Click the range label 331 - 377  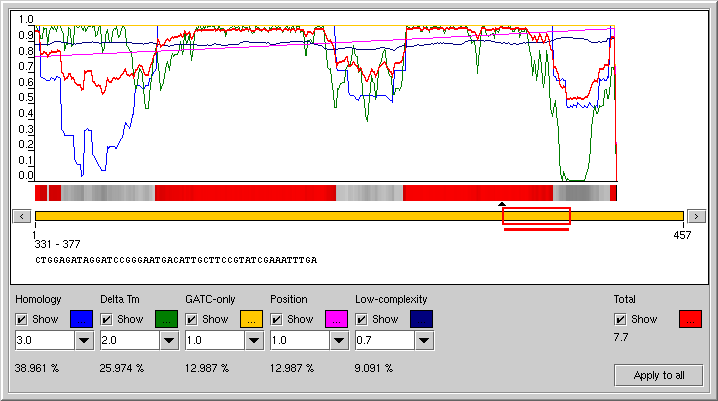coord(57,244)
